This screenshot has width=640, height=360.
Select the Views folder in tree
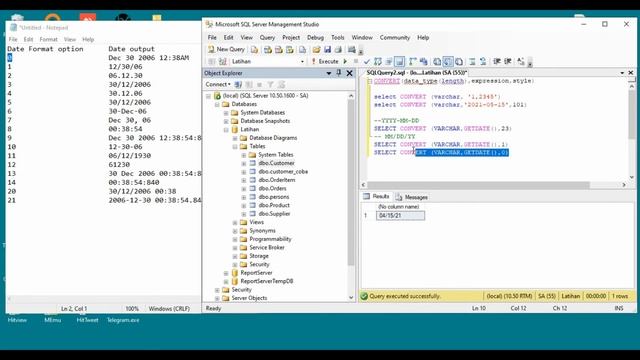click(x=256, y=222)
